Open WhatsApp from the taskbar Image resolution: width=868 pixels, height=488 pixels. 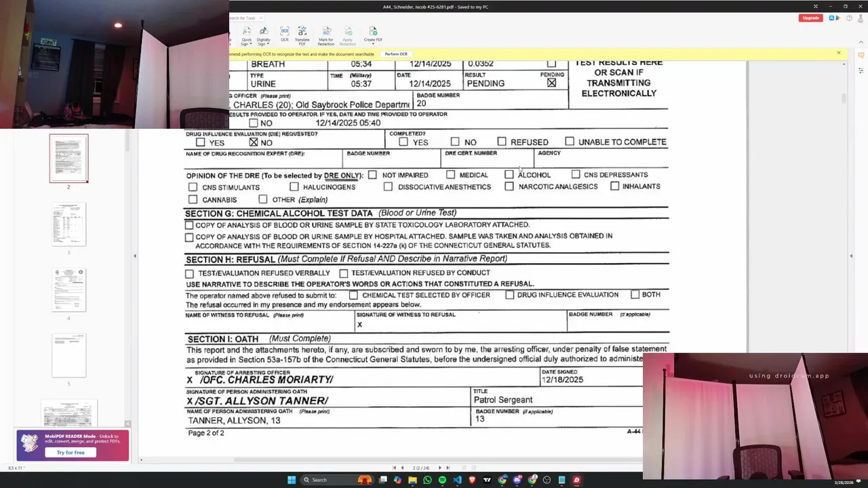pos(427,480)
